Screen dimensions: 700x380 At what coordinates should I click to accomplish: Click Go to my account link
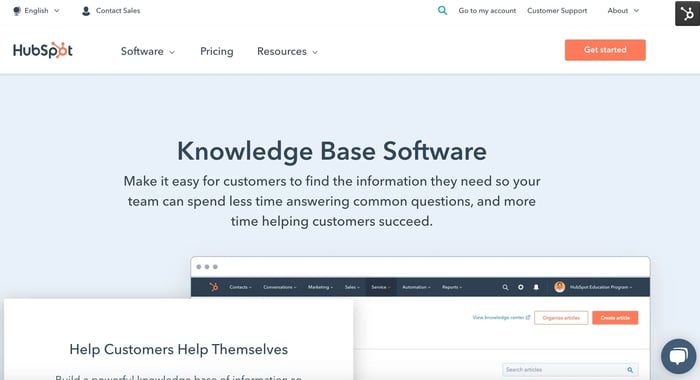click(x=487, y=11)
